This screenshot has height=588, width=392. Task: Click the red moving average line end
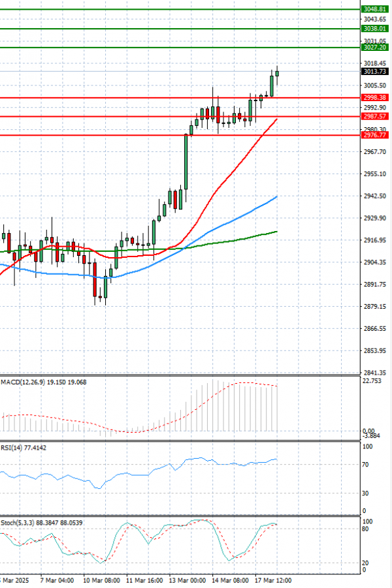tap(276, 119)
